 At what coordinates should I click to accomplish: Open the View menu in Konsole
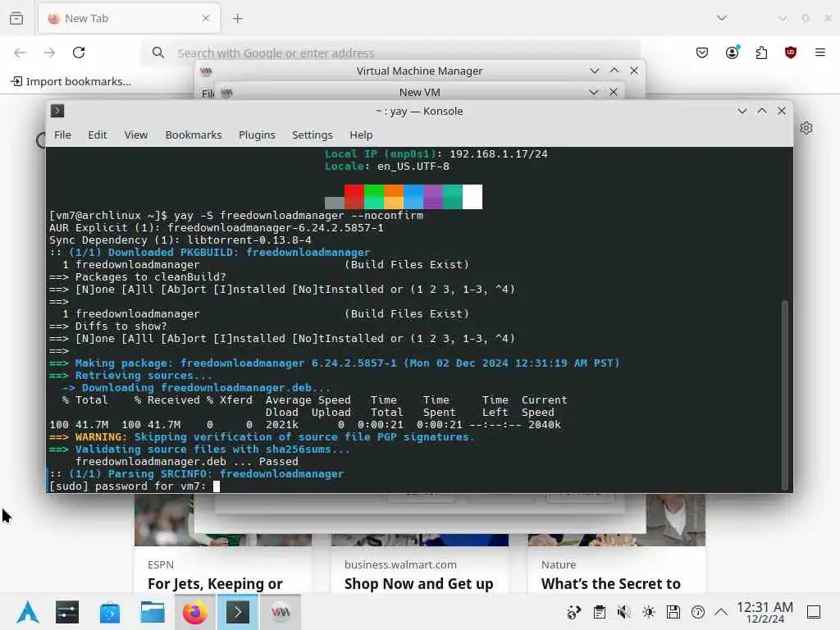[x=136, y=135]
